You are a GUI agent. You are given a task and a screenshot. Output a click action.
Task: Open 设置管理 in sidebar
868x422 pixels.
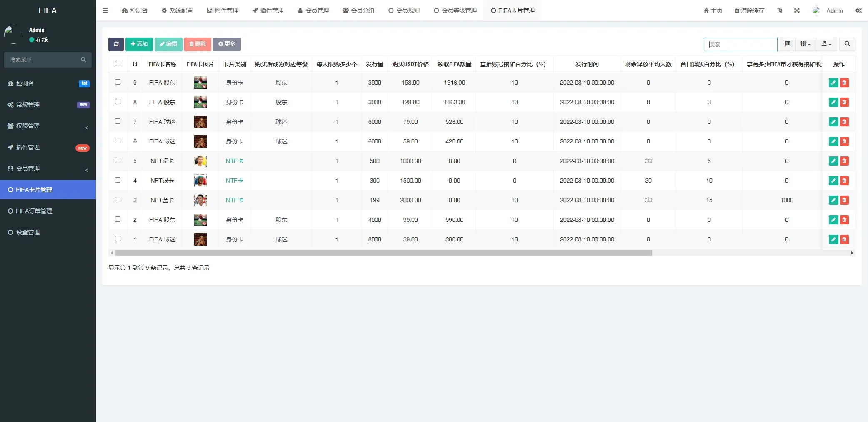pyautogui.click(x=48, y=232)
